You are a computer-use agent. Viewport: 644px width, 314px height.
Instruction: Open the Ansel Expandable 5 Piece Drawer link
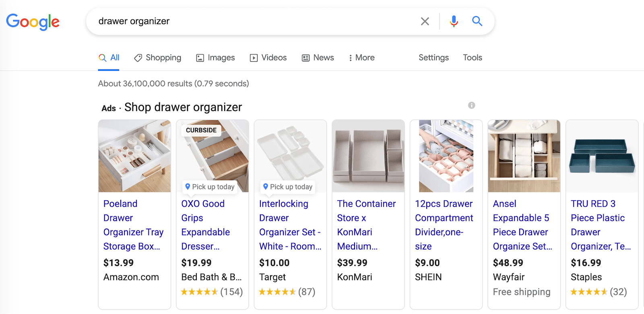point(522,225)
